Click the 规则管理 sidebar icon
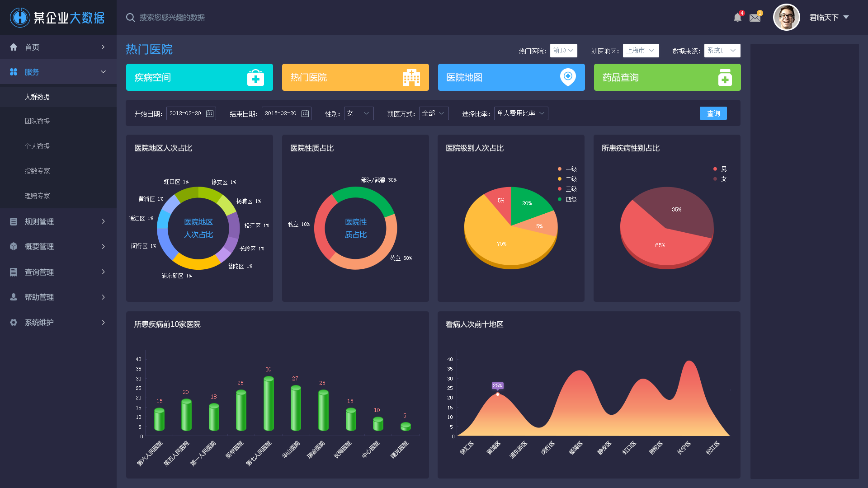Image resolution: width=868 pixels, height=488 pixels. (x=13, y=221)
